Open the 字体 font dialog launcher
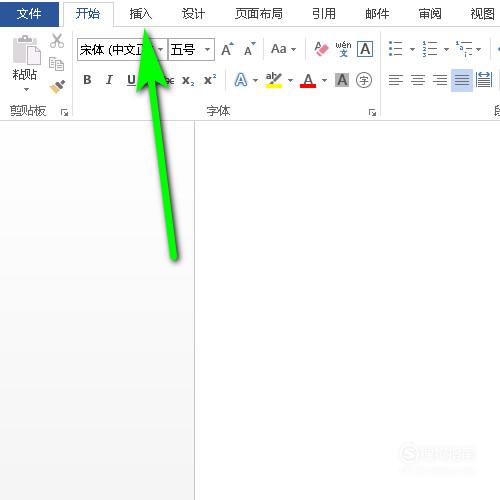Image resolution: width=500 pixels, height=500 pixels. (372, 113)
